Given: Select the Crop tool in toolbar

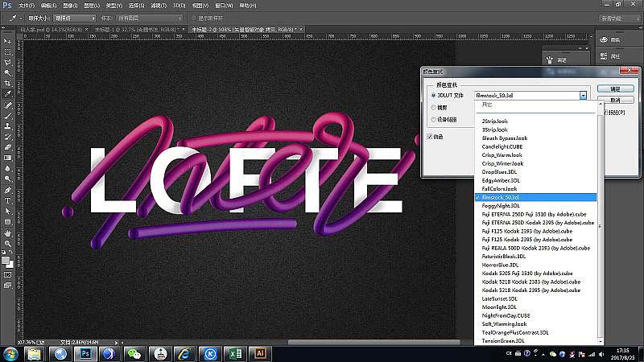Looking at the screenshot, I should click(x=7, y=84).
